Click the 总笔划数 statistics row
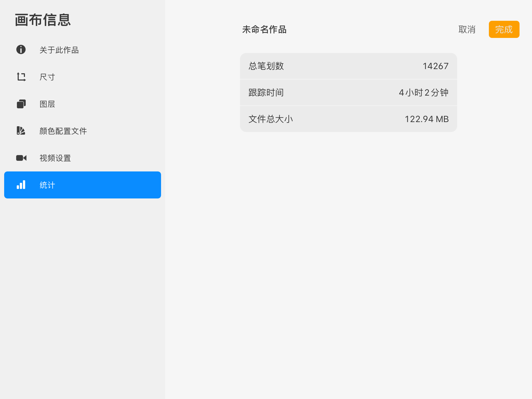Screen dimensions: 532x399 pos(348,66)
